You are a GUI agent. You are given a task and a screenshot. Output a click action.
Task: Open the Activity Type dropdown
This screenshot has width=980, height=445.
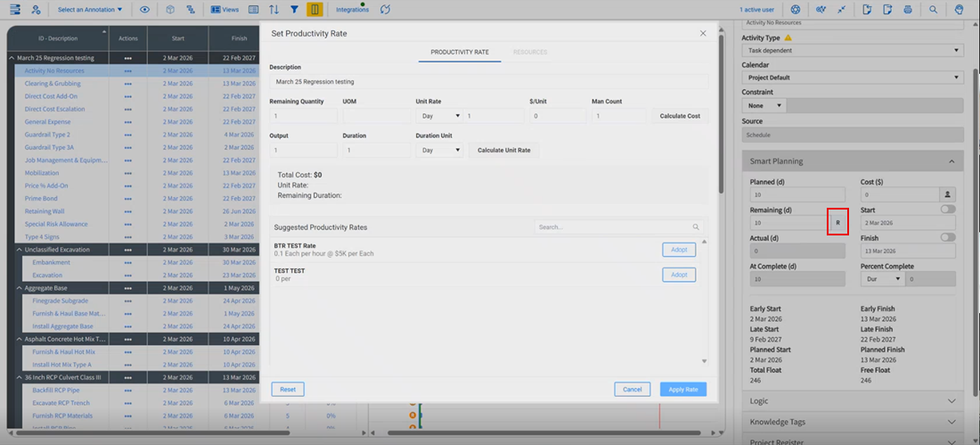point(853,50)
